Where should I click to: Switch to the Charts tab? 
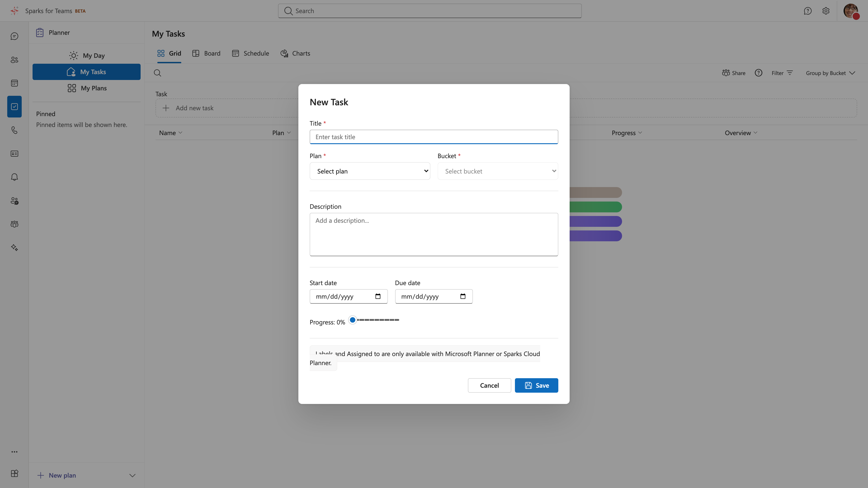(x=295, y=54)
